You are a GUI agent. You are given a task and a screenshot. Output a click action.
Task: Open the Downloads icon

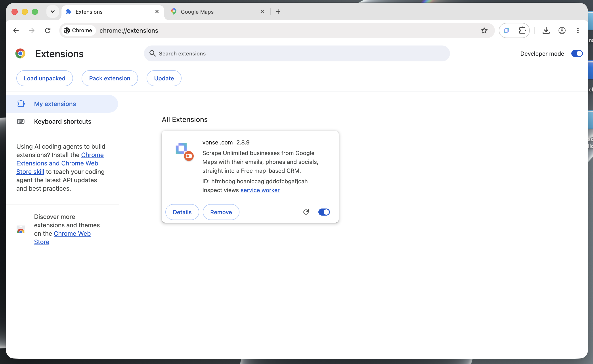click(546, 30)
